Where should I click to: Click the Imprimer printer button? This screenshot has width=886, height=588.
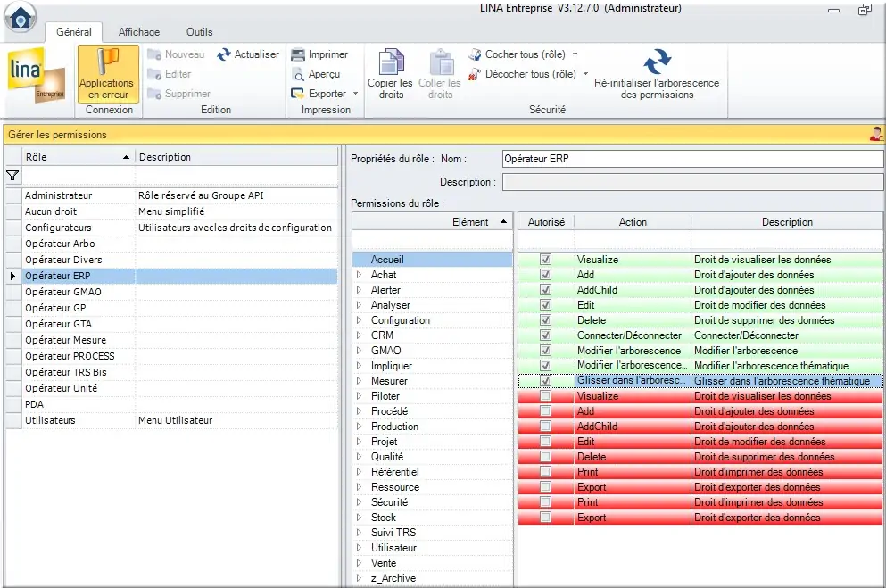point(319,54)
